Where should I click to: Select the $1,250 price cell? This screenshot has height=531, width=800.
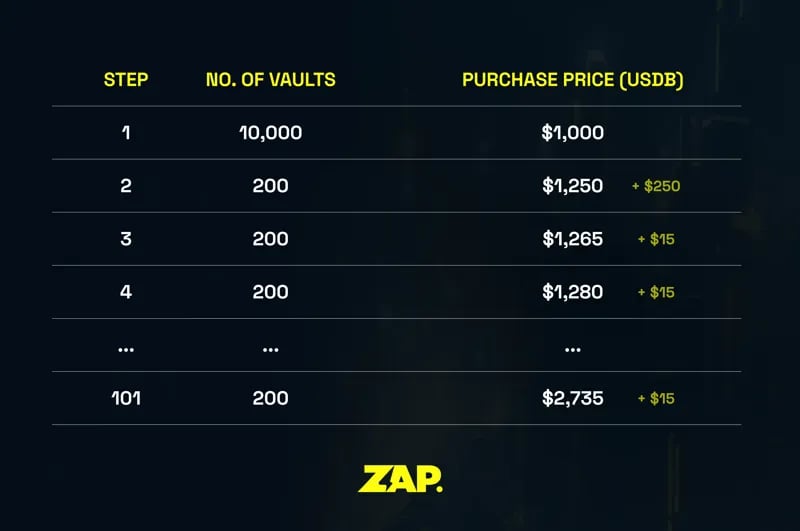[572, 186]
